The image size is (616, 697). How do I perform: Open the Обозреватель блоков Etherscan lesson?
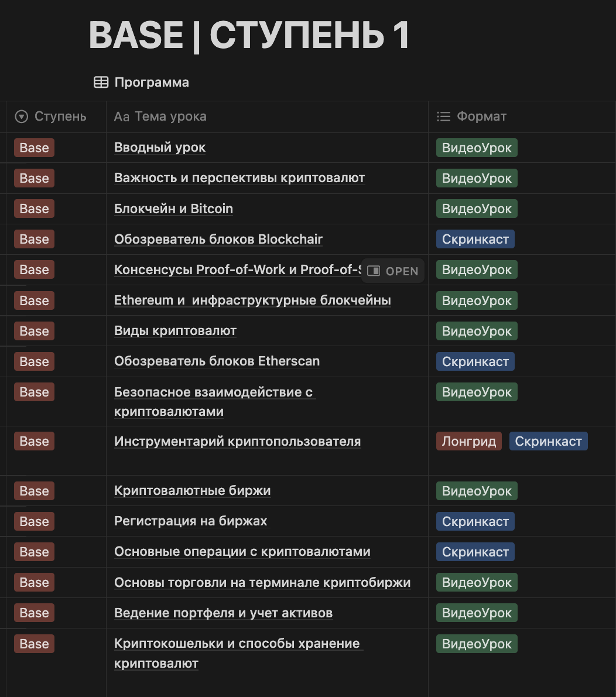tap(217, 361)
